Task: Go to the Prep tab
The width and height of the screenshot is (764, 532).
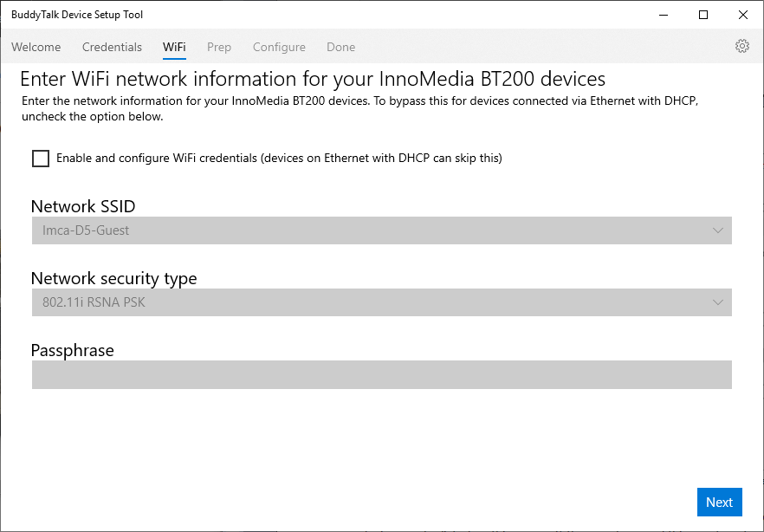Action: point(219,48)
